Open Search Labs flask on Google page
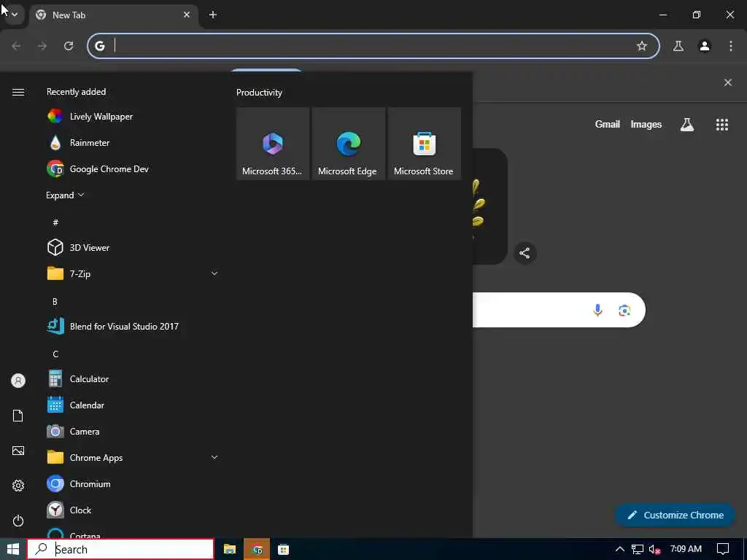The image size is (747, 560). tap(687, 124)
